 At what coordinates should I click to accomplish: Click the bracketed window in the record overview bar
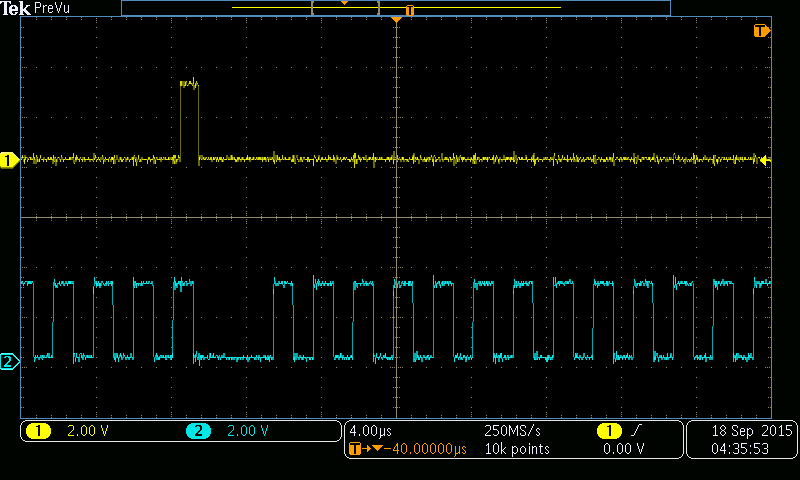pyautogui.click(x=345, y=8)
